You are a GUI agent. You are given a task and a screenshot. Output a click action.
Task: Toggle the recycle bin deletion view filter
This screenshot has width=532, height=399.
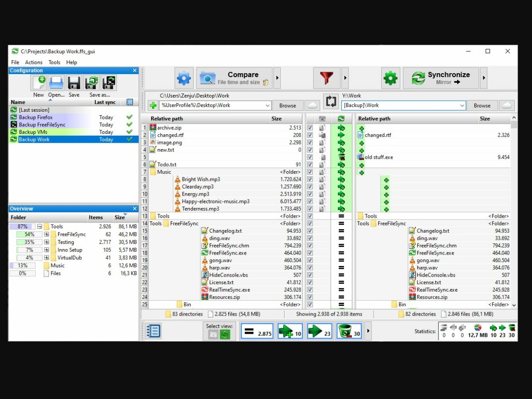349,331
